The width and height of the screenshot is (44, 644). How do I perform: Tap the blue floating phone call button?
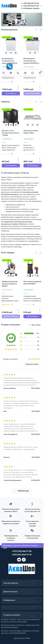[10, 66]
